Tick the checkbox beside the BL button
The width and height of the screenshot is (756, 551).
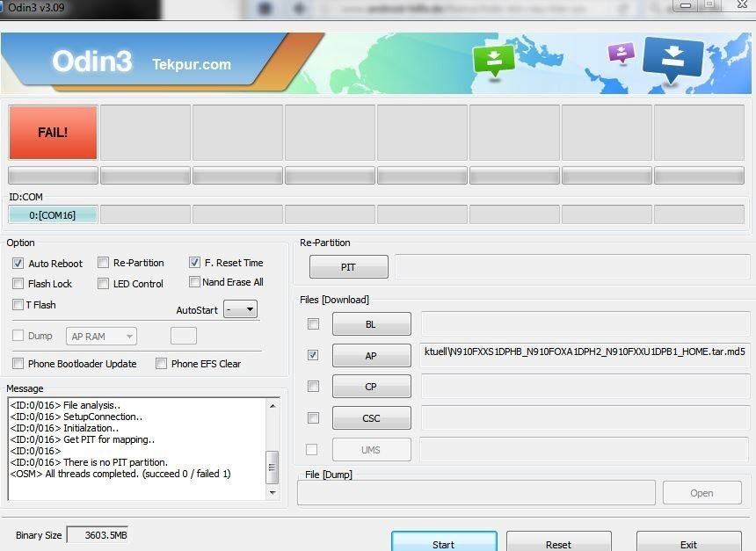[x=314, y=323]
